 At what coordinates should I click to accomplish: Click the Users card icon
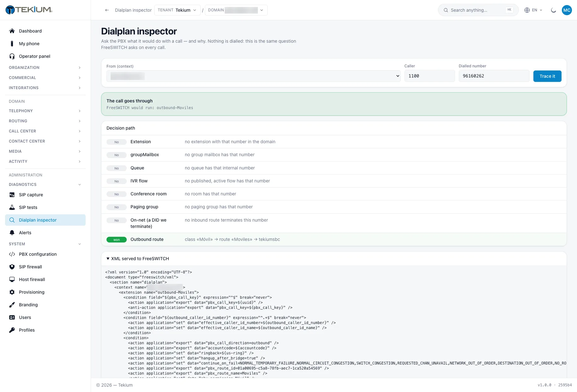point(12,317)
